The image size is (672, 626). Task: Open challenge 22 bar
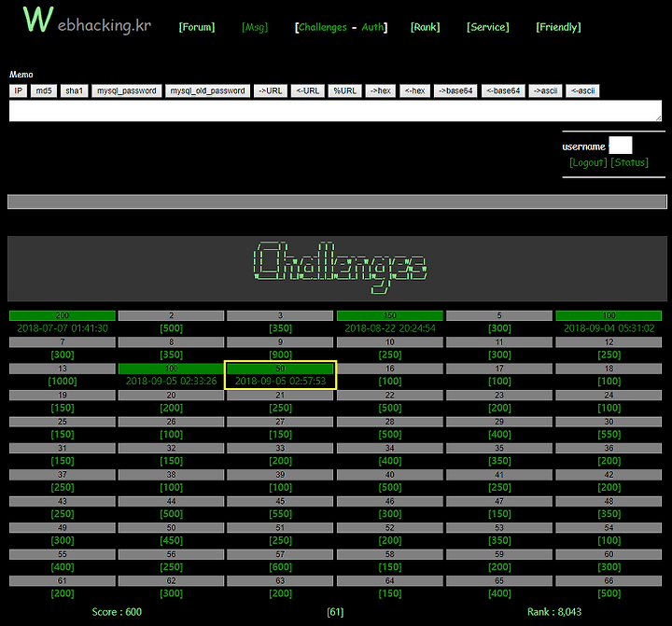pos(390,396)
